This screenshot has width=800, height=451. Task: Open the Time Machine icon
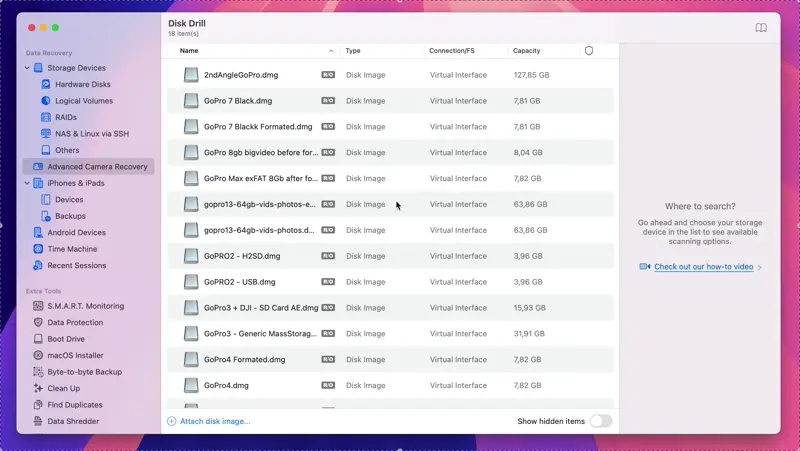38,249
